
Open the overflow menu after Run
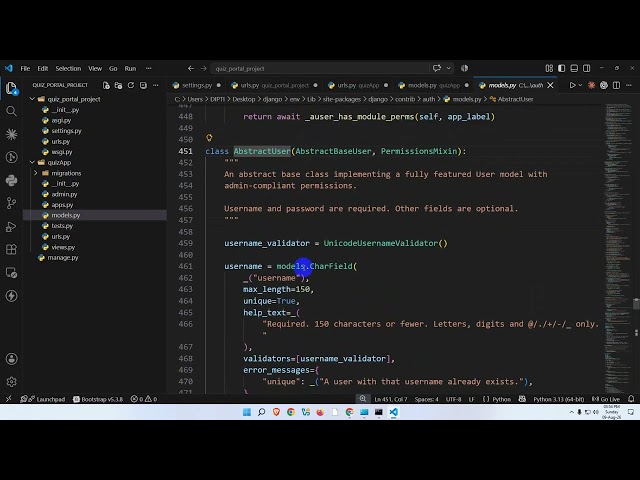(149, 69)
